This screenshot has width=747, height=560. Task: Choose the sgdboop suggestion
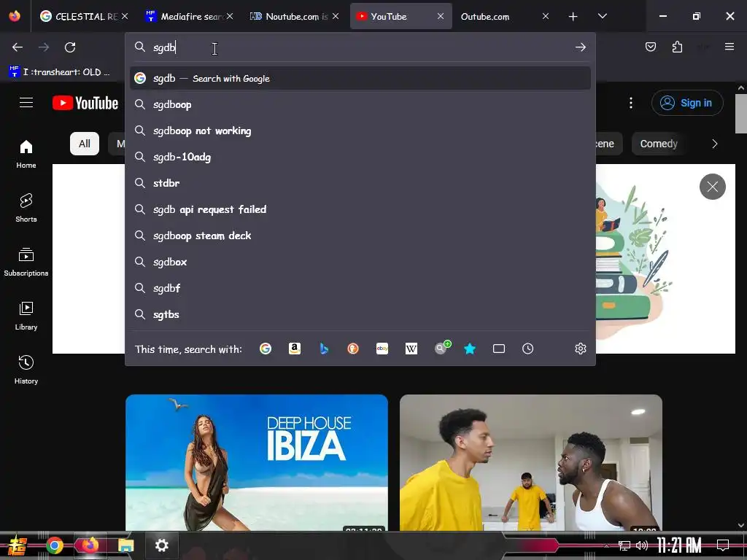tap(360, 105)
